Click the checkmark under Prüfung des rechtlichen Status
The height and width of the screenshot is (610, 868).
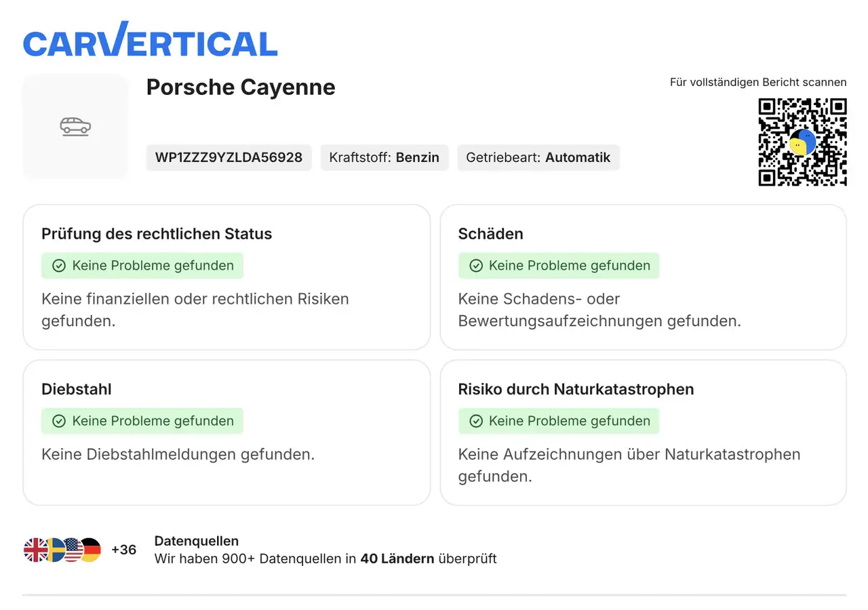pos(59,266)
